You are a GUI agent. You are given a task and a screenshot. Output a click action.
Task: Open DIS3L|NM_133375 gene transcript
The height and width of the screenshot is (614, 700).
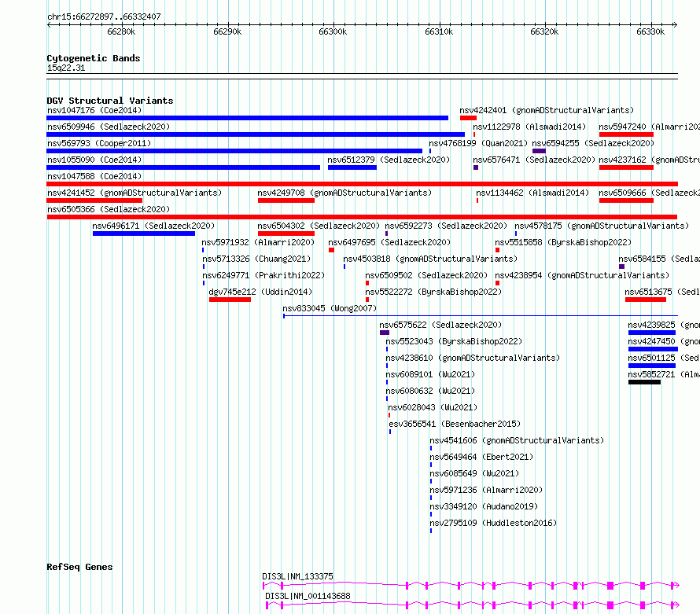470,585
